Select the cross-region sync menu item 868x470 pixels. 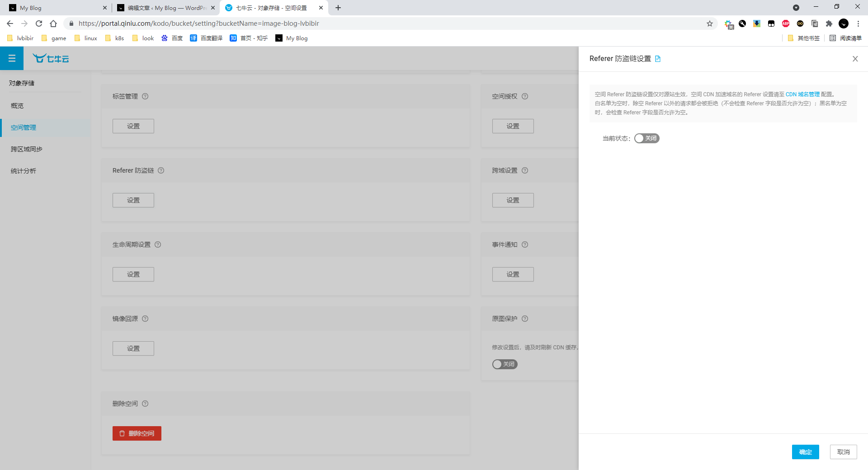[27, 149]
